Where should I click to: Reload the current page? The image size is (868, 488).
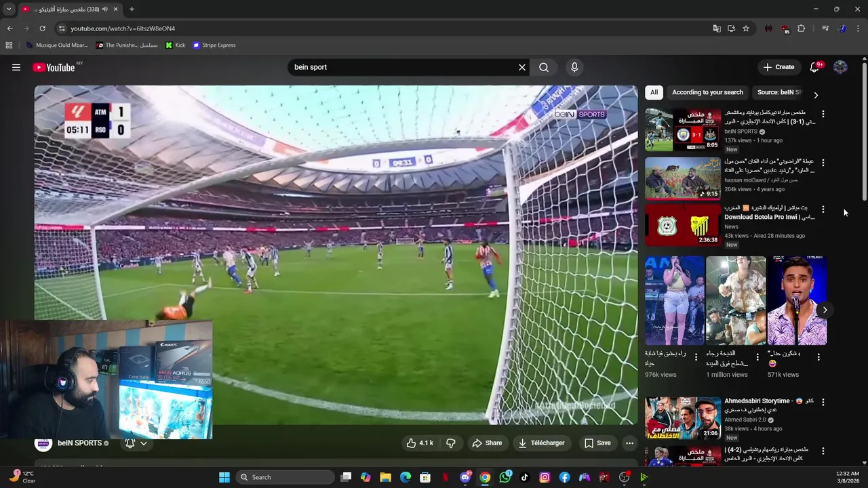pyautogui.click(x=42, y=28)
